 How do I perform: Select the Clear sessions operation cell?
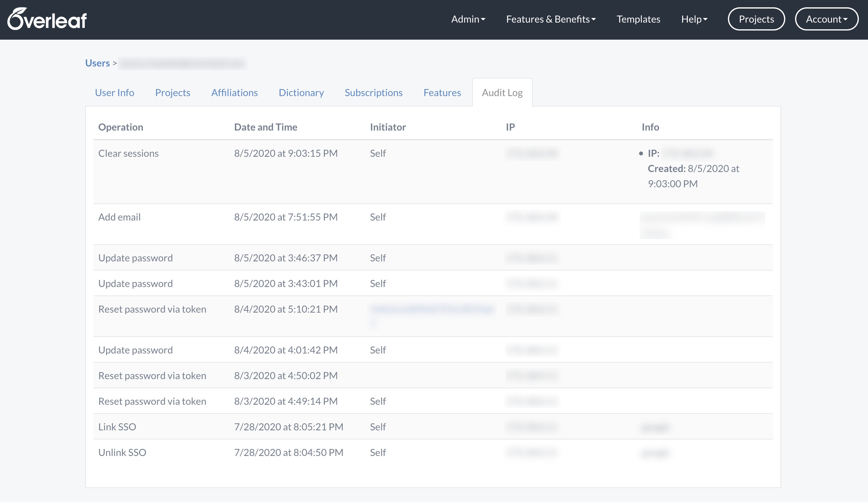click(128, 153)
